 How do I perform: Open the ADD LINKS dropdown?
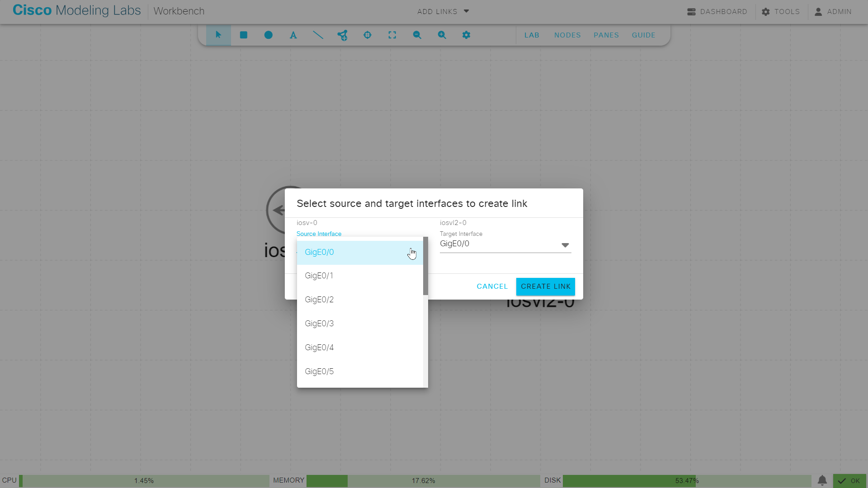(x=443, y=11)
